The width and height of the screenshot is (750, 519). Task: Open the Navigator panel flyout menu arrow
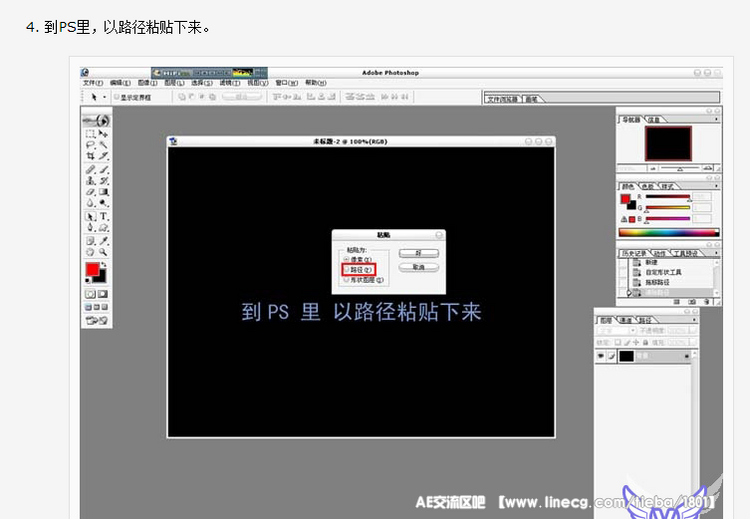[716, 119]
